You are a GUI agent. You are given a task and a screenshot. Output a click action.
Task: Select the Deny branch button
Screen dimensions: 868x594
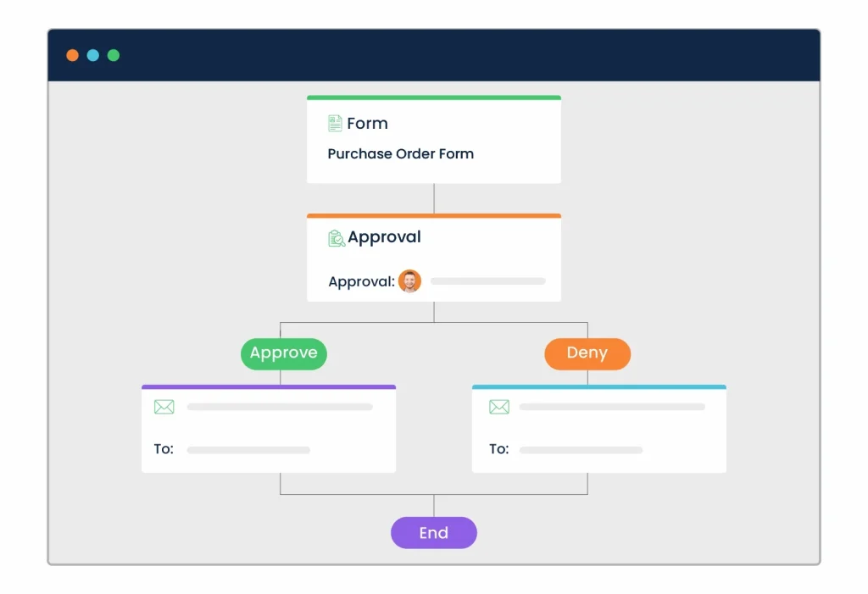click(587, 353)
